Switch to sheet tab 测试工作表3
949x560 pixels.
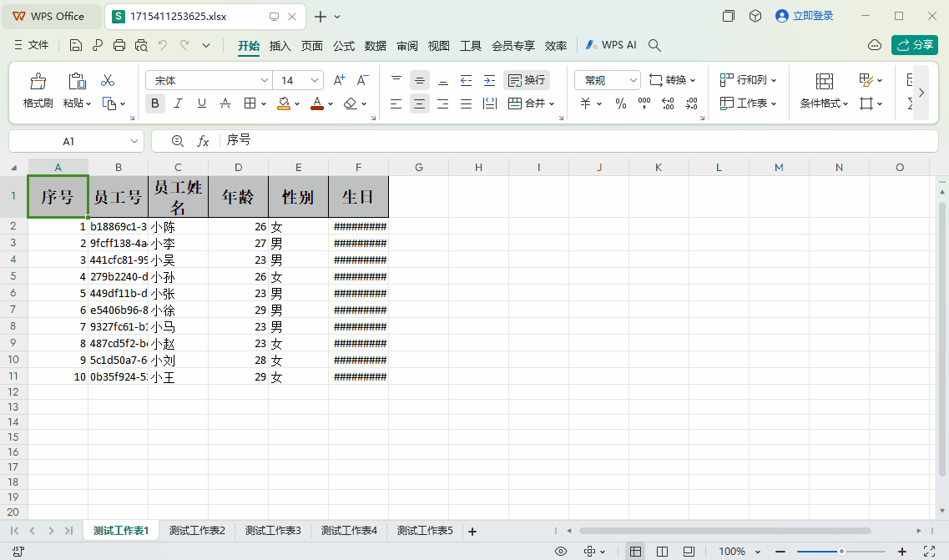272,531
